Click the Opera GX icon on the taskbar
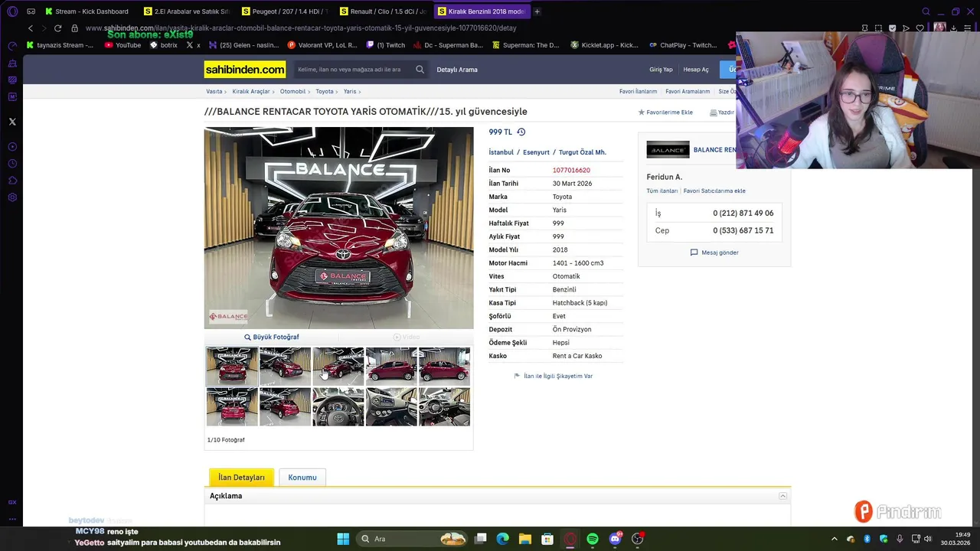This screenshot has height=551, width=980. [x=570, y=539]
